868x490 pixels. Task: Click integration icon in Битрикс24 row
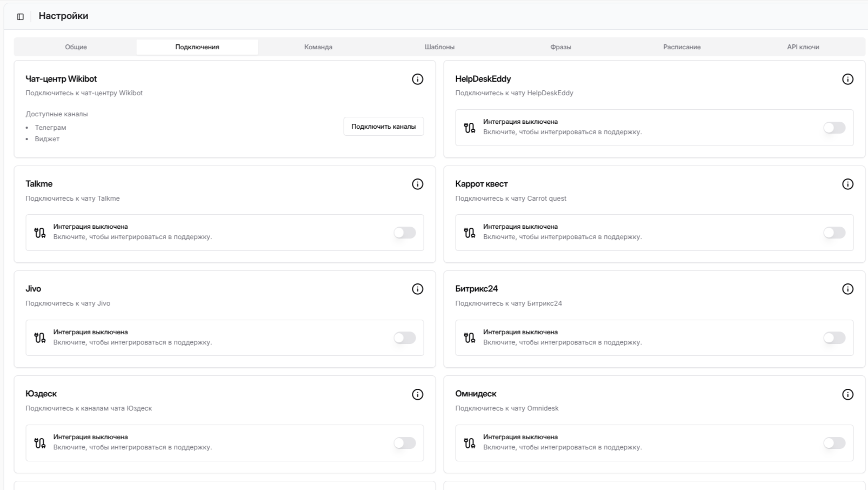coord(470,338)
